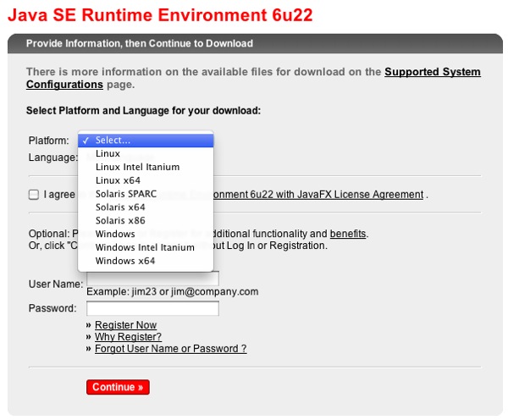This screenshot has height=420, width=508.
Task: Select Solaris SPARC platform option
Action: pos(146,194)
